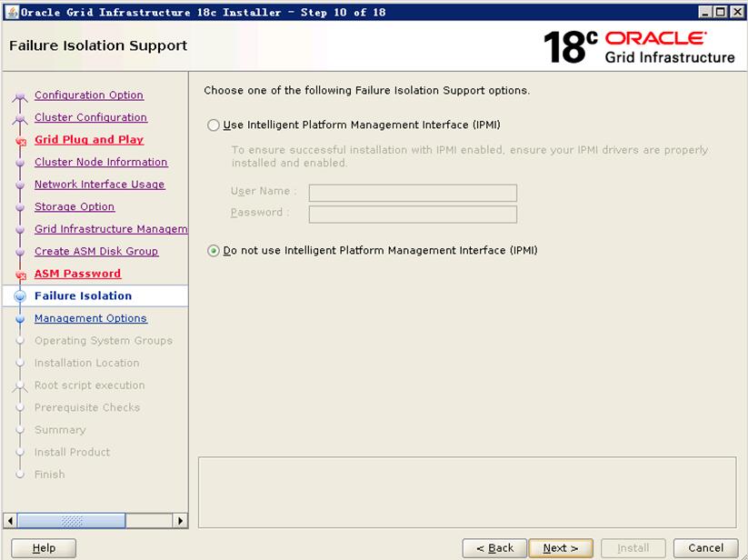Click error icon beside ASM Password

coord(21,275)
